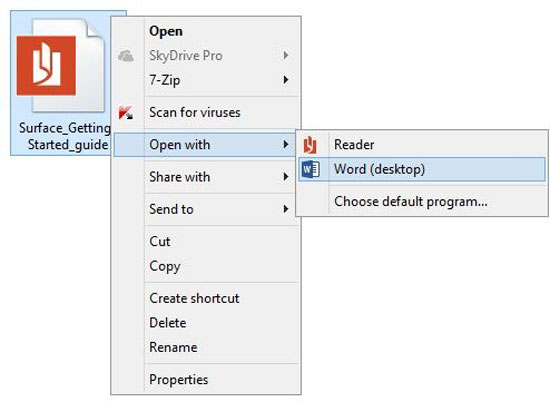Expand the 7-Zip submenu arrow
The height and width of the screenshot is (402, 550).
click(x=286, y=80)
